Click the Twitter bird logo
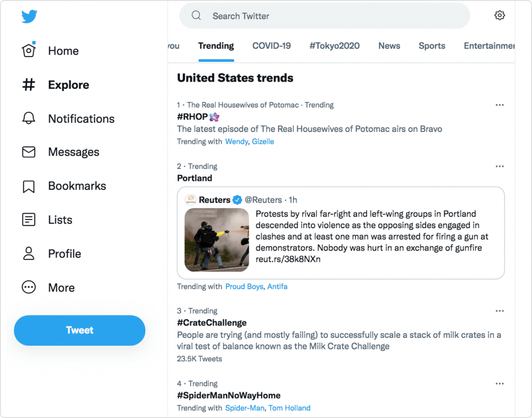The height and width of the screenshot is (418, 532). tap(30, 16)
